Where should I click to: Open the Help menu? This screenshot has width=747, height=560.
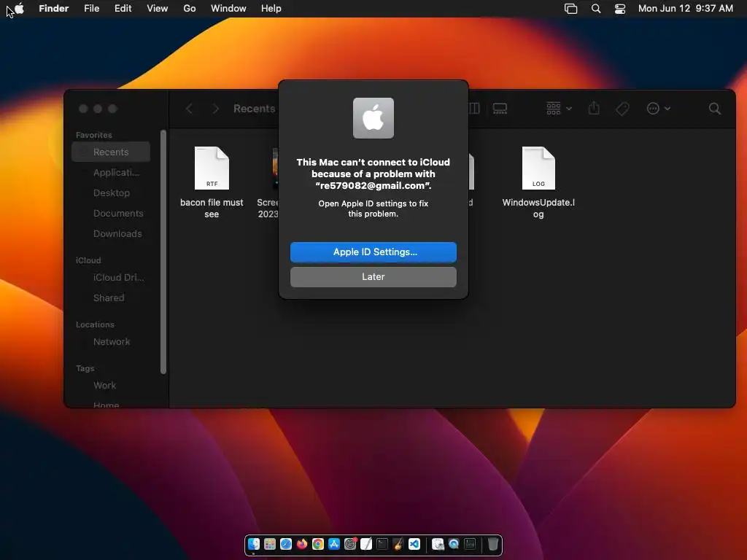click(x=271, y=8)
